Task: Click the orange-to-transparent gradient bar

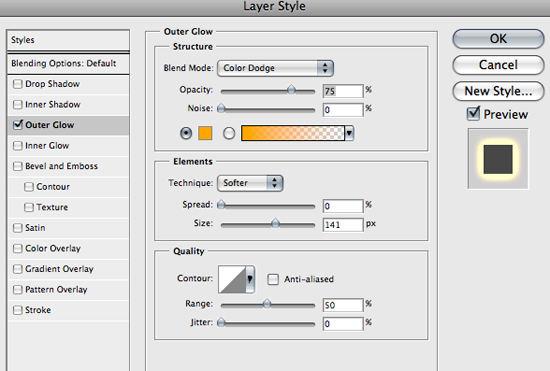Action: pos(293,133)
